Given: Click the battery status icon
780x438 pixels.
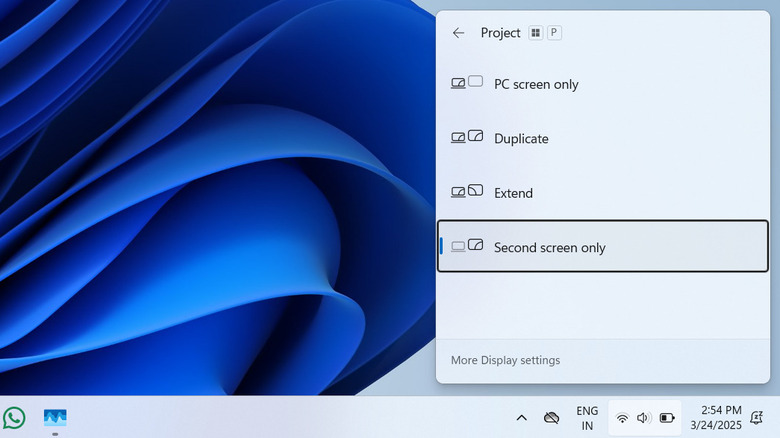Looking at the screenshot, I should click(x=666, y=418).
